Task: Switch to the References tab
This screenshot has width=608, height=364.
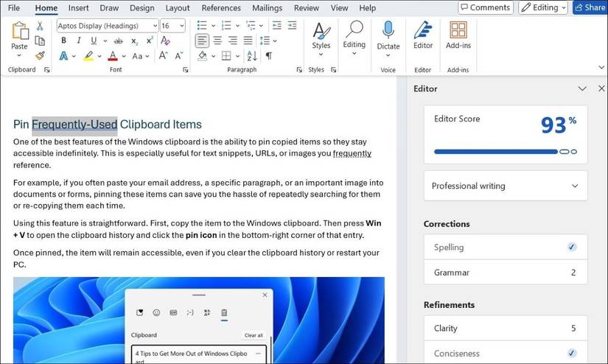Action: [x=221, y=8]
